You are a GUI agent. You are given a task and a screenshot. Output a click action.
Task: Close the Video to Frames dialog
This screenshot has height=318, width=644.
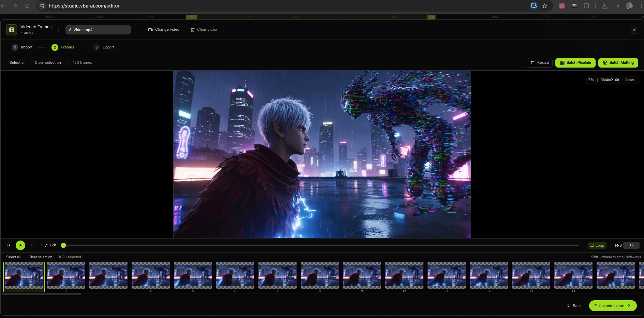coord(634,30)
